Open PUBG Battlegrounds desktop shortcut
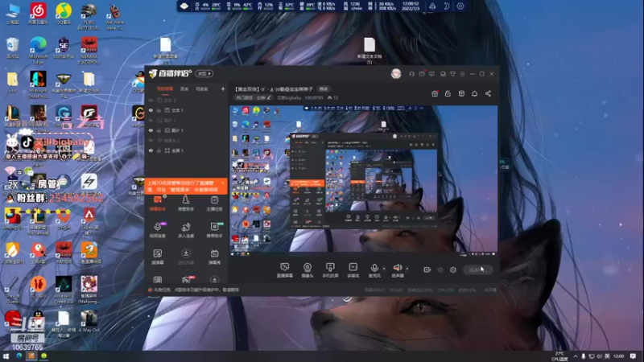Screen dimensions: 644x362 click(89, 15)
